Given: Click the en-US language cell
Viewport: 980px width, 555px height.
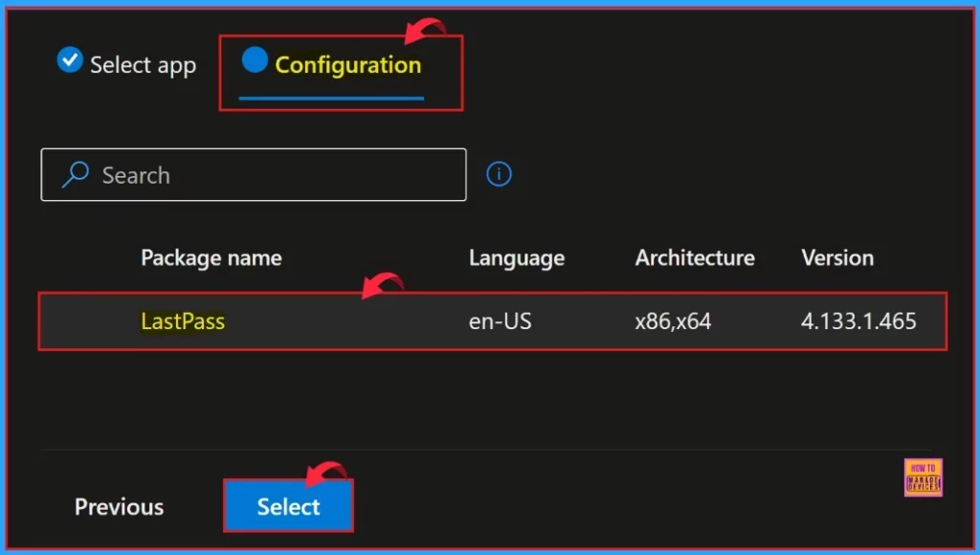Looking at the screenshot, I should point(500,322).
